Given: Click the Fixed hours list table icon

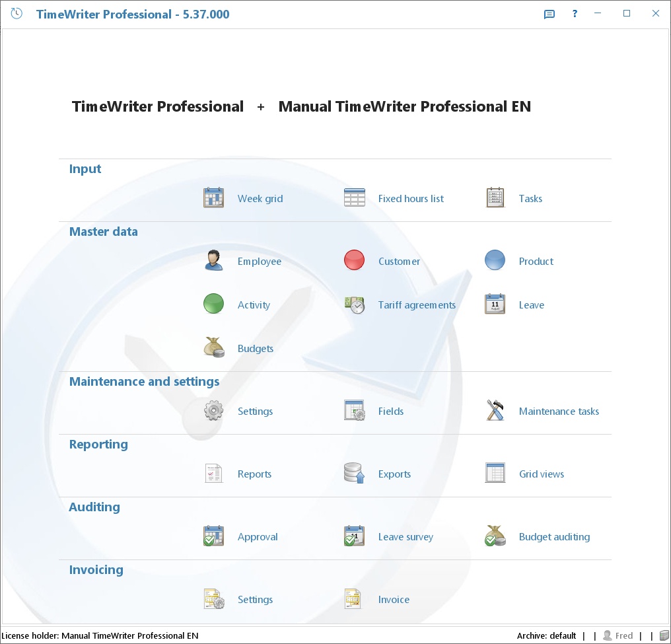Looking at the screenshot, I should 355,197.
